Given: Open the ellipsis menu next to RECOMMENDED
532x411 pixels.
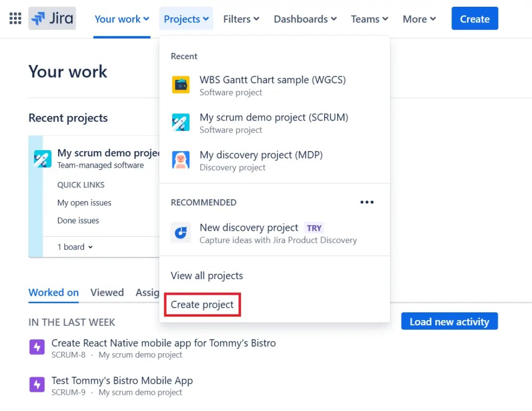Looking at the screenshot, I should 367,202.
